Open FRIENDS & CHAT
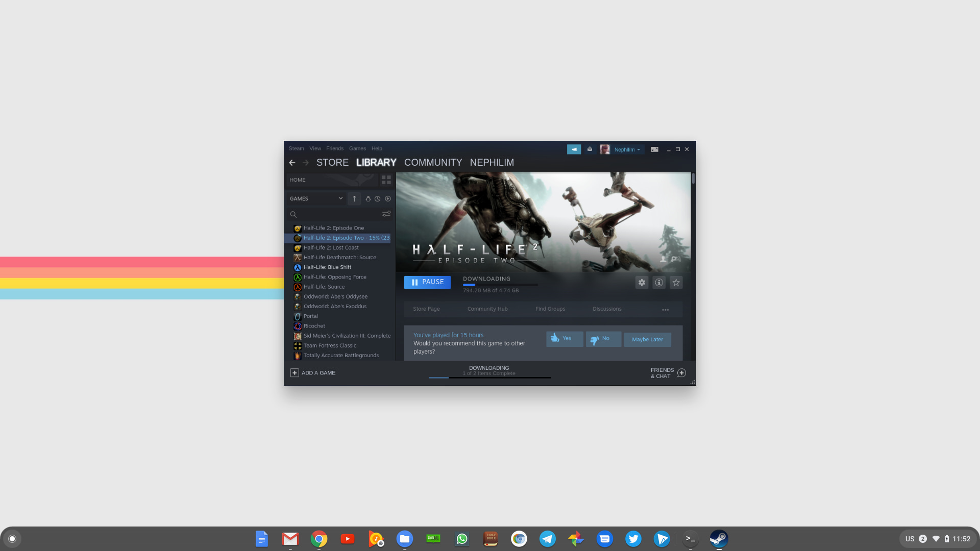The image size is (980, 551). pyautogui.click(x=668, y=373)
